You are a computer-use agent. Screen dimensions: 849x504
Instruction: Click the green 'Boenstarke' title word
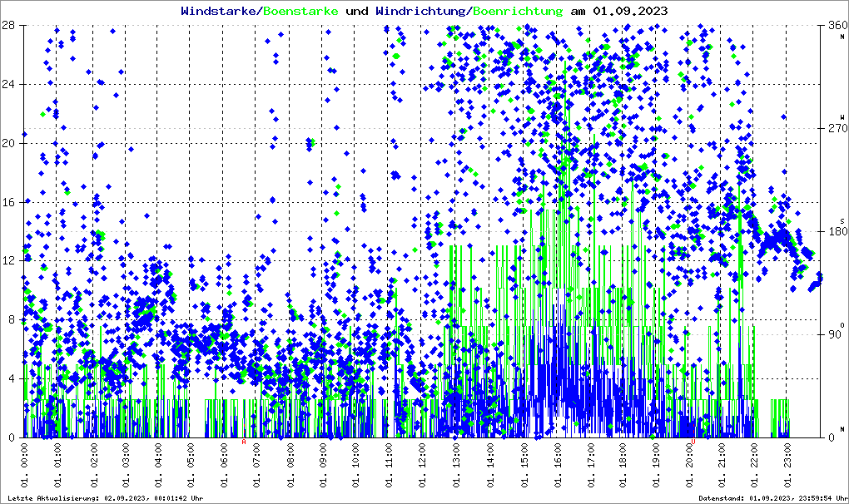tap(300, 11)
